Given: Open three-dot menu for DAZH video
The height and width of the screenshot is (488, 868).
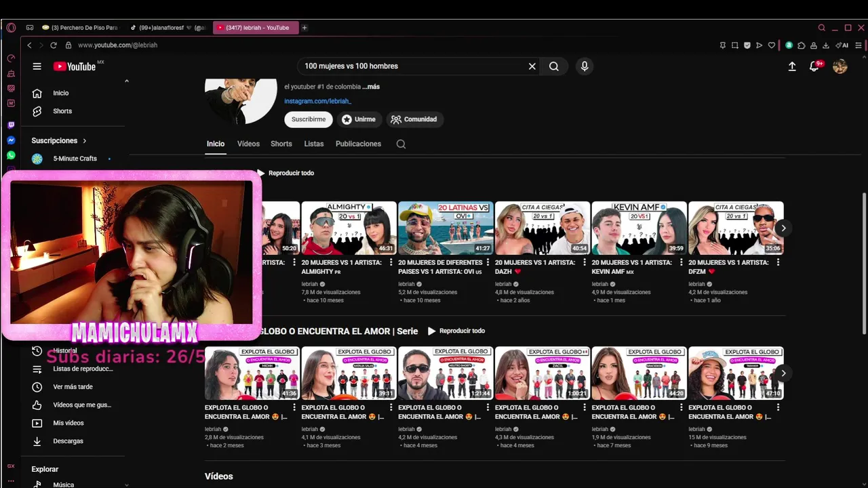Looking at the screenshot, I should click(585, 262).
